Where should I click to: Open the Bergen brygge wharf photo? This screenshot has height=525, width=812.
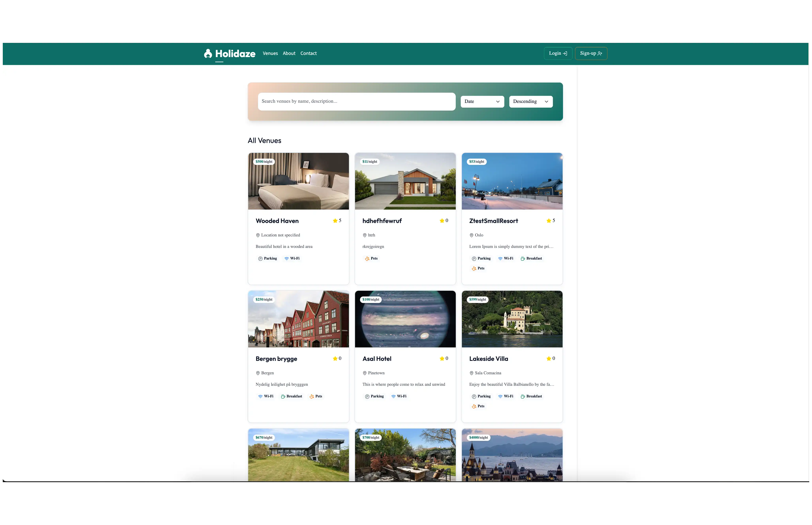[299, 319]
